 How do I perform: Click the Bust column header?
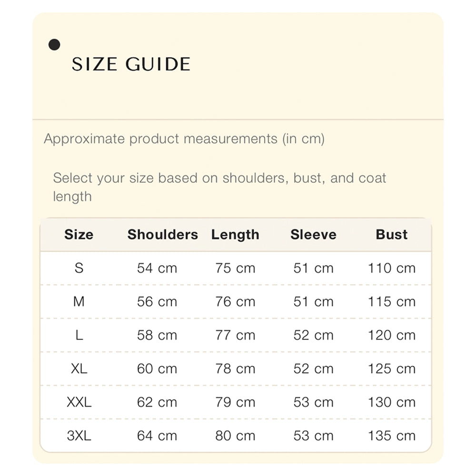pos(391,235)
